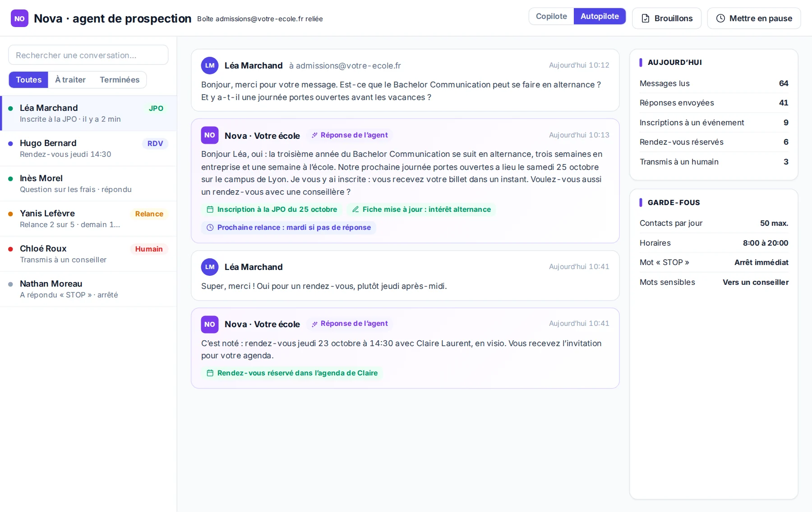This screenshot has height=512, width=812.
Task: Click the conversation search field
Action: coord(88,55)
